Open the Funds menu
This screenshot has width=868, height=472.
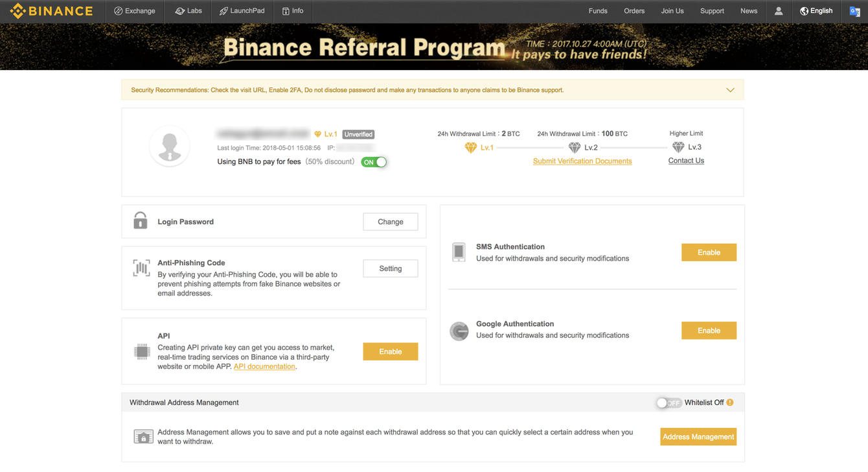pos(598,11)
